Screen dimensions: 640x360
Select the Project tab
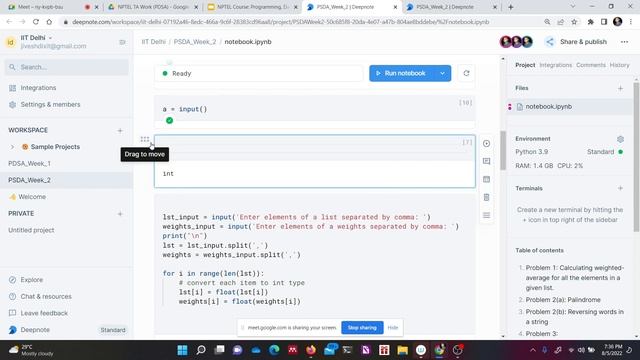tap(525, 65)
